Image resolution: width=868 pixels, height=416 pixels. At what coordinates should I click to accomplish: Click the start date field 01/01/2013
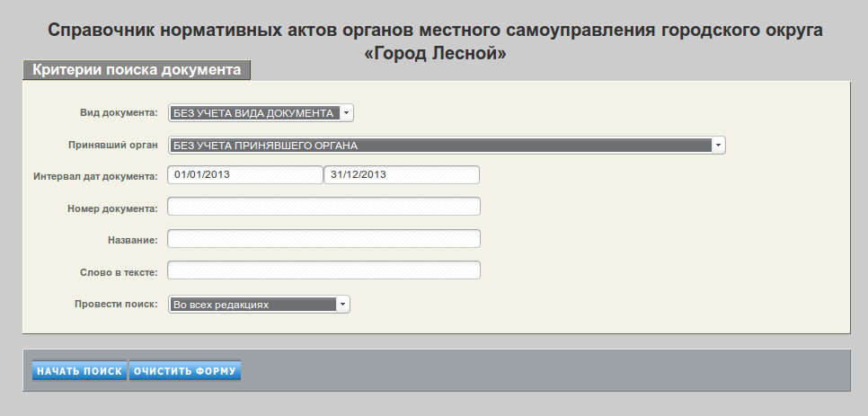[245, 174]
